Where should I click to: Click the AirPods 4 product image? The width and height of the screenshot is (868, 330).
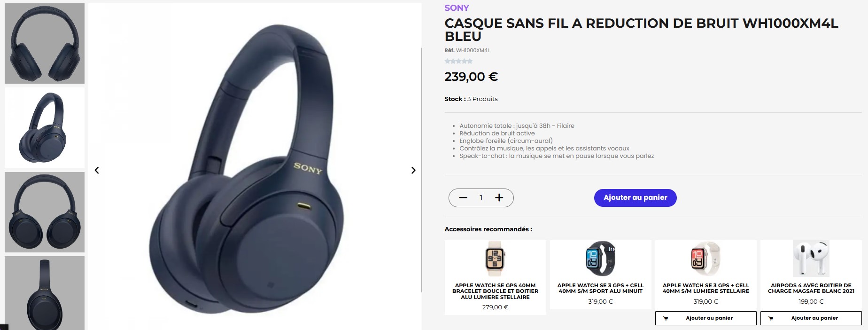click(x=811, y=259)
